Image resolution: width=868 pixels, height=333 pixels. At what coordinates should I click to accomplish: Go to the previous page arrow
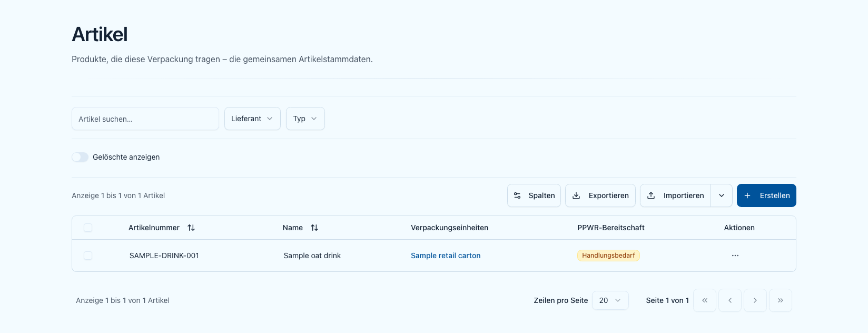tap(730, 300)
